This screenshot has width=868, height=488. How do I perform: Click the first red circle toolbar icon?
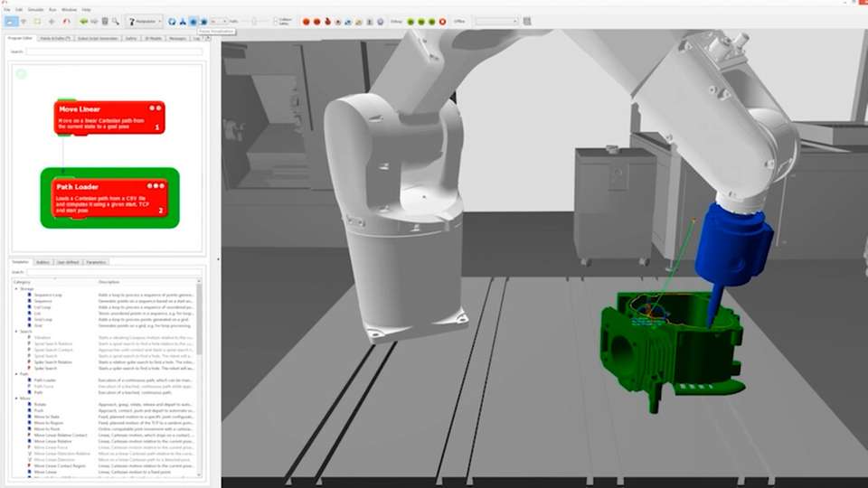[307, 22]
